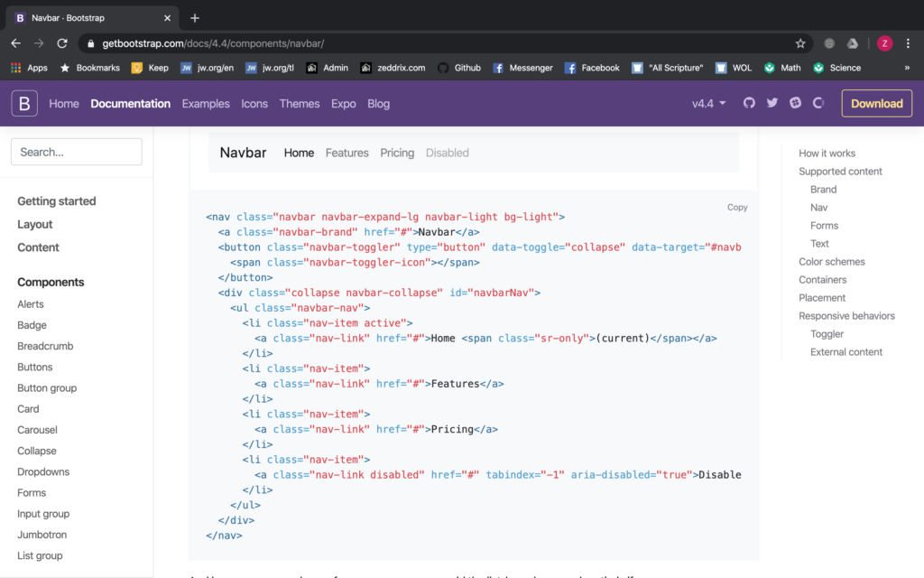Expand the Content section in the sidebar
Image resolution: width=924 pixels, height=578 pixels.
tap(38, 247)
